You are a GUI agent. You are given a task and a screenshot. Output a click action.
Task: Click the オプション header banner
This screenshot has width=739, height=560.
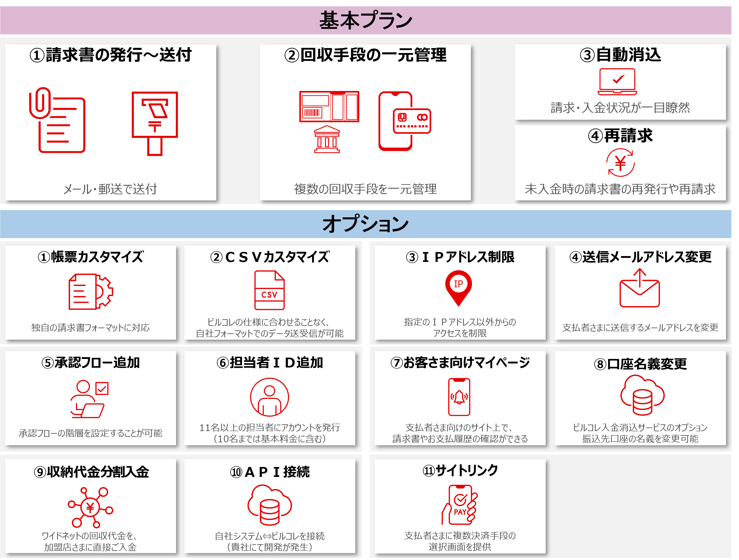pyautogui.click(x=366, y=224)
